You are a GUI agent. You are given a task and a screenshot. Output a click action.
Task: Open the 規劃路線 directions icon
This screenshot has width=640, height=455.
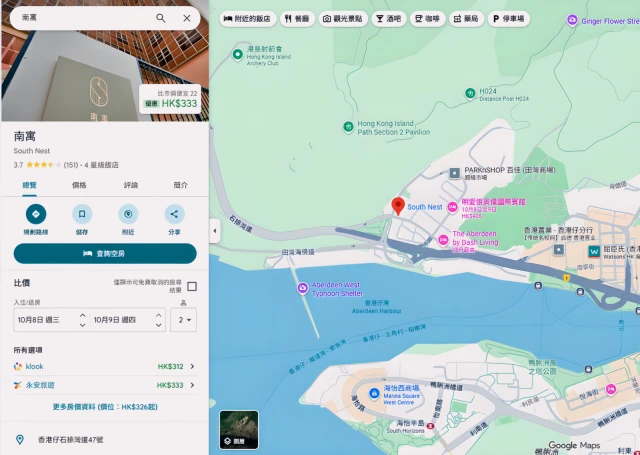(x=36, y=214)
